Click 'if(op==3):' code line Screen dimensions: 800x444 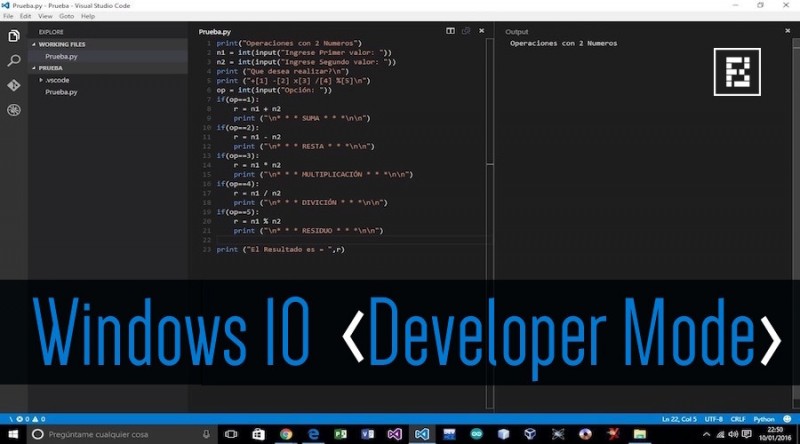coord(238,156)
